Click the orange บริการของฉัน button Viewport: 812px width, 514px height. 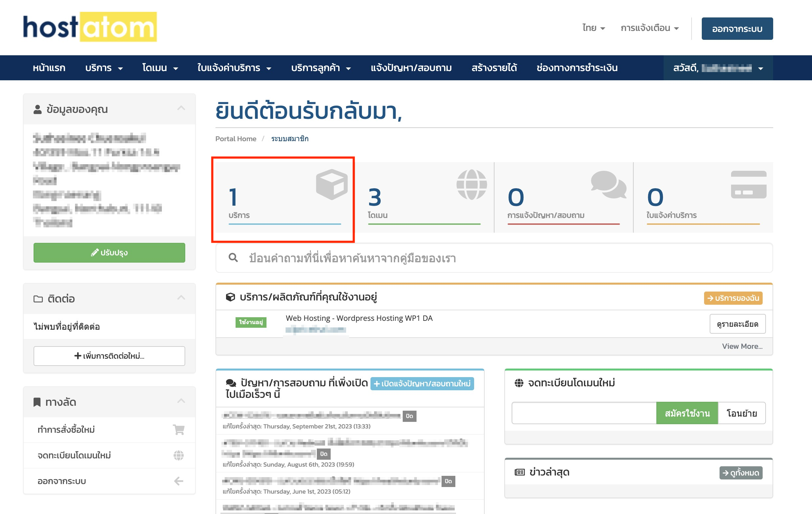point(733,298)
